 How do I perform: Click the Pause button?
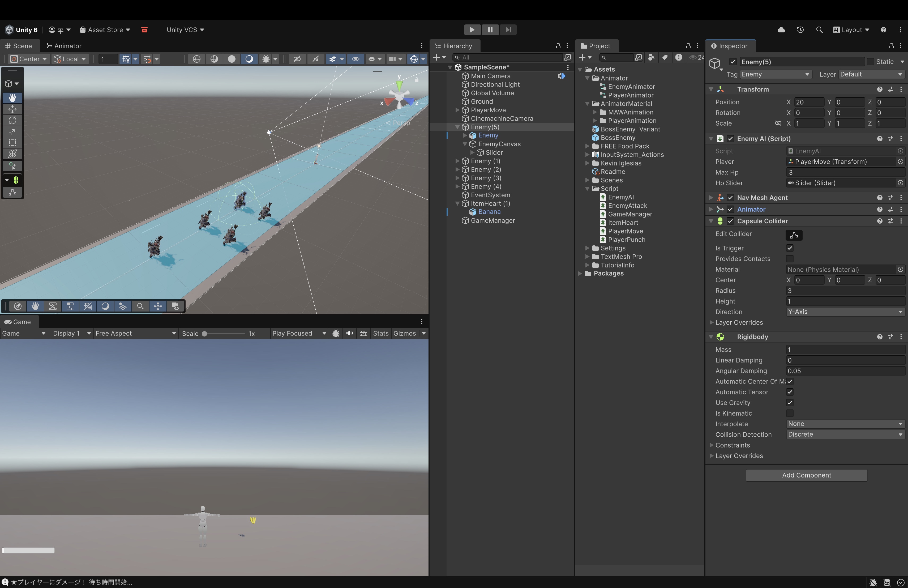[x=490, y=30]
